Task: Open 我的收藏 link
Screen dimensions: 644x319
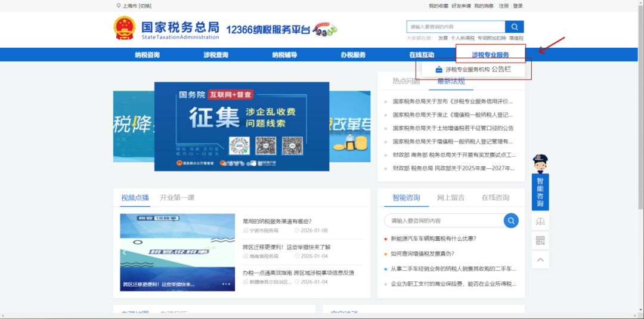Action: pyautogui.click(x=439, y=6)
